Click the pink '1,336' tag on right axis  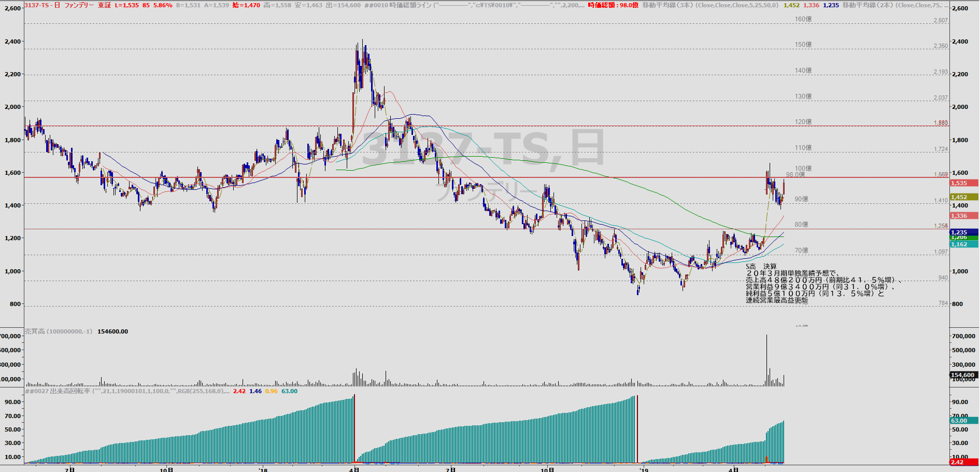pyautogui.click(x=963, y=216)
